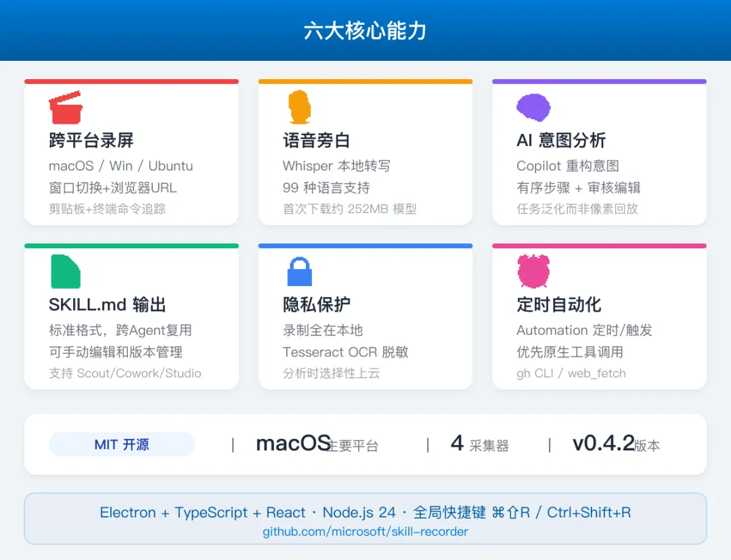The image size is (731, 560).
Task: Click the Electron + TypeScript + React tech stack line
Action: (365, 513)
